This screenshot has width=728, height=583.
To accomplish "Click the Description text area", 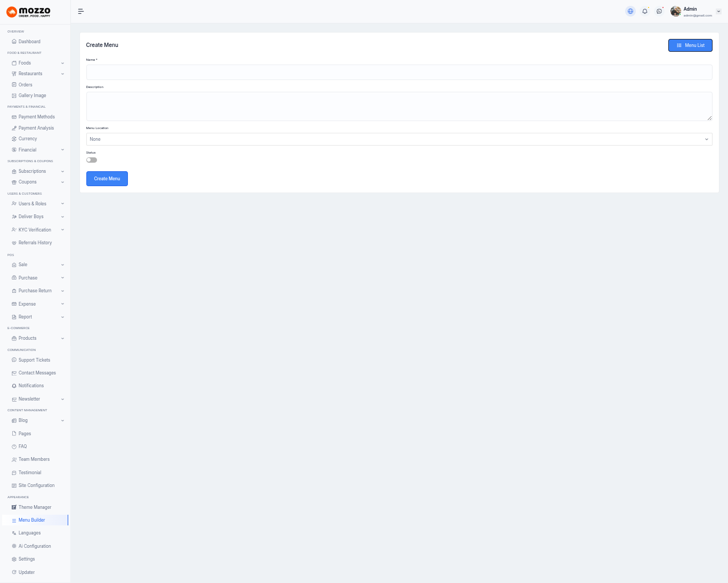I will coord(399,106).
